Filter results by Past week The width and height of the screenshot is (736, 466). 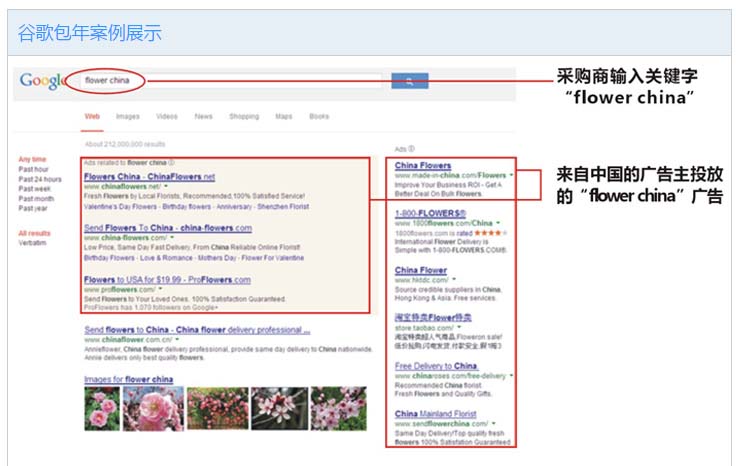[x=34, y=189]
